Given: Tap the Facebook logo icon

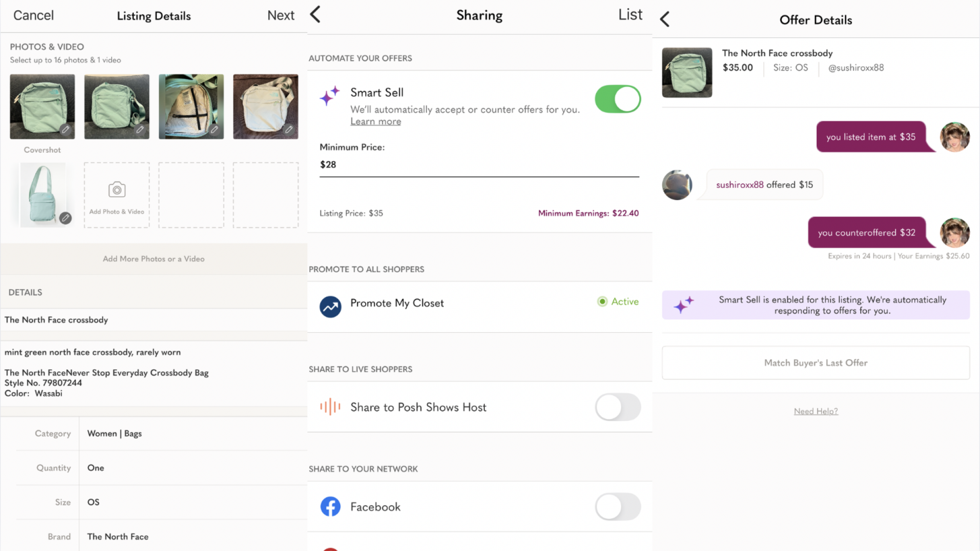Looking at the screenshot, I should (330, 507).
